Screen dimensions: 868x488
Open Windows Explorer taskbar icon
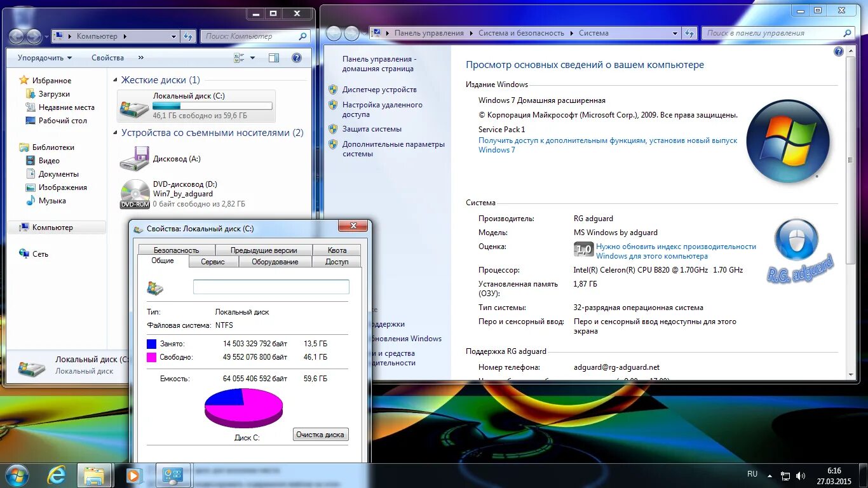tap(94, 475)
